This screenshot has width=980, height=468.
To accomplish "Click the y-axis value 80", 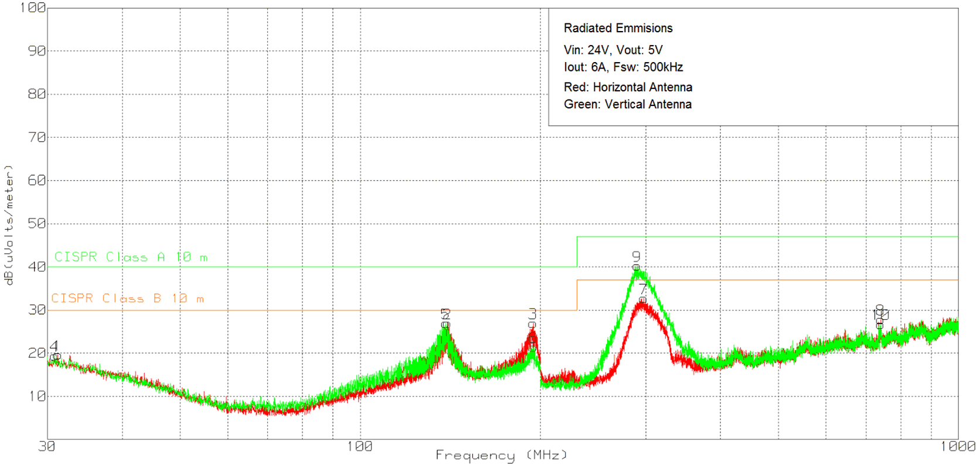I will pos(36,94).
